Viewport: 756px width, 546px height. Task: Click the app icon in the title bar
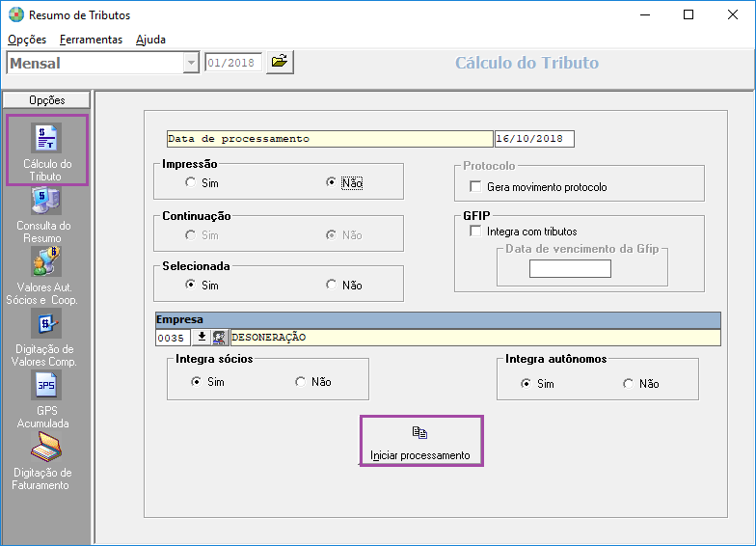[16, 15]
